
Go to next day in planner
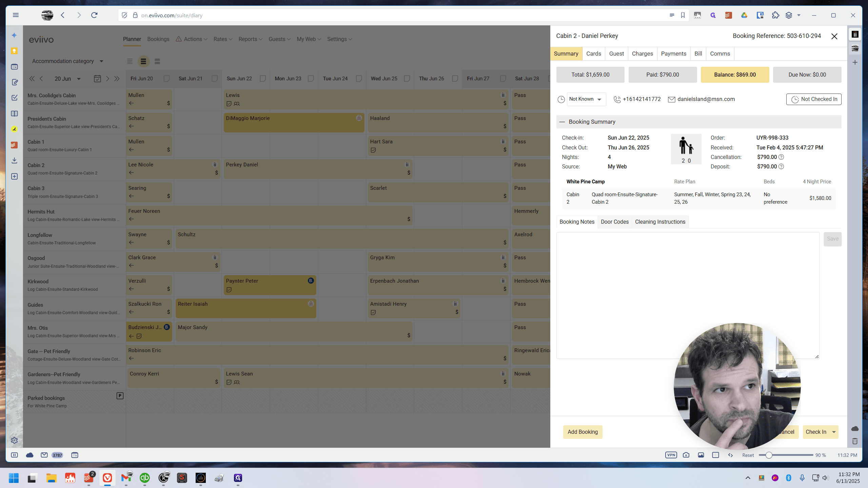pos(107,79)
